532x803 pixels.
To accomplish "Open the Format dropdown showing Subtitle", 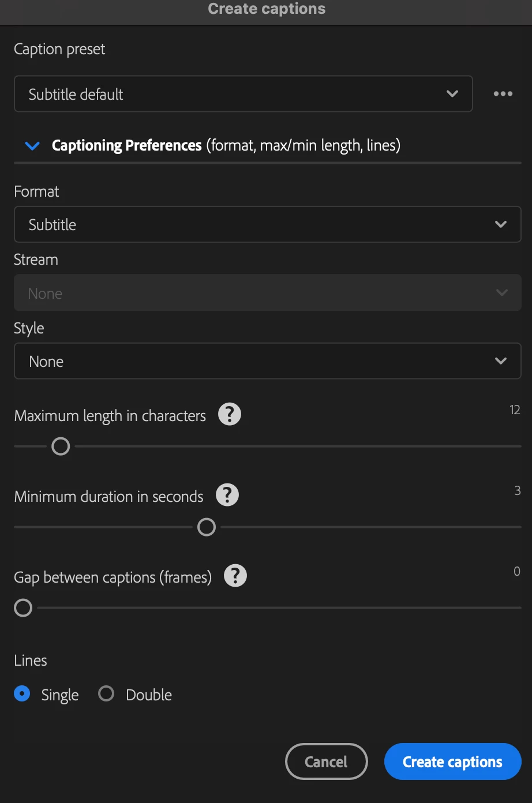I will [267, 224].
